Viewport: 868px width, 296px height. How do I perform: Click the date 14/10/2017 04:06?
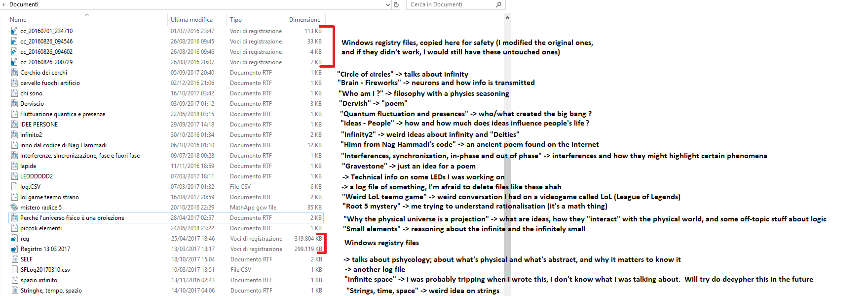(x=193, y=290)
